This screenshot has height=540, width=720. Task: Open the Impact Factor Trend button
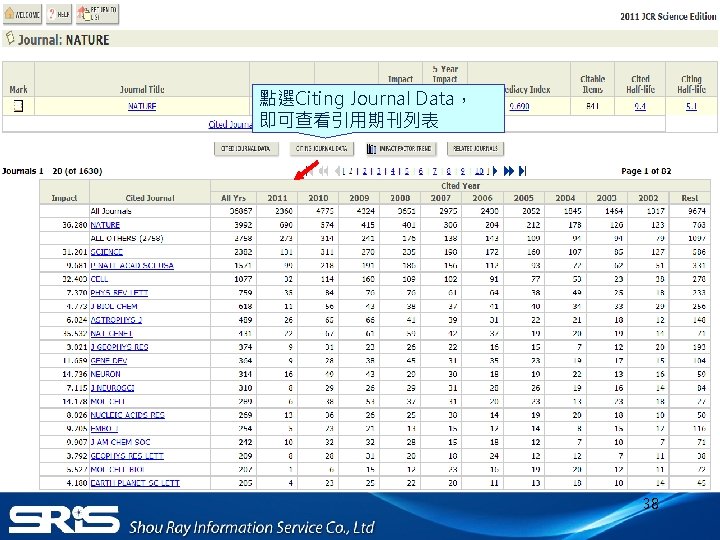pos(399,148)
